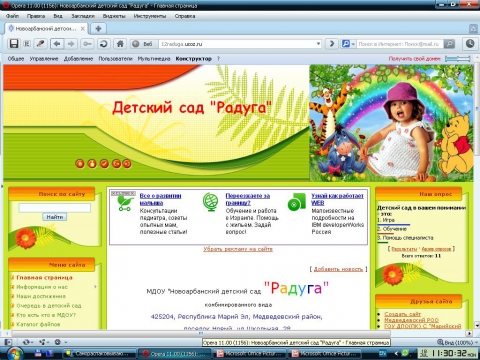Click the Save floppy disk toolbar icon

(14, 44)
